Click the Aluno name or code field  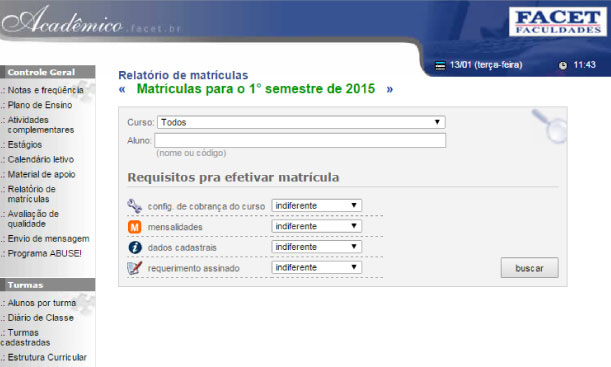tap(300, 141)
